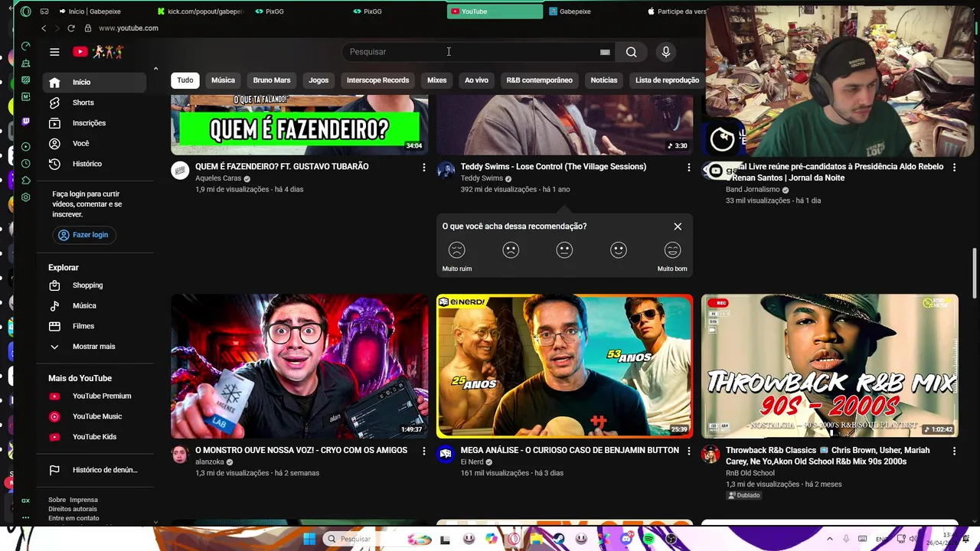Open YouTube Music link
The image size is (980, 551).
[94, 416]
